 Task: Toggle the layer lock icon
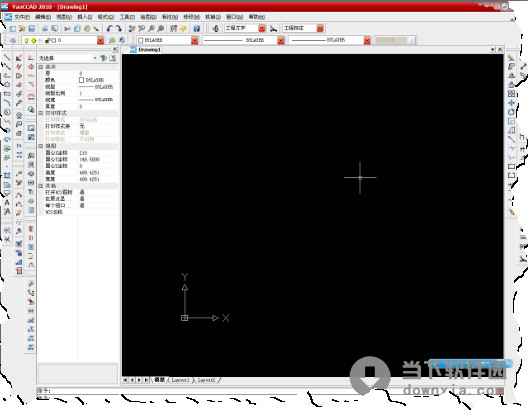(48, 40)
